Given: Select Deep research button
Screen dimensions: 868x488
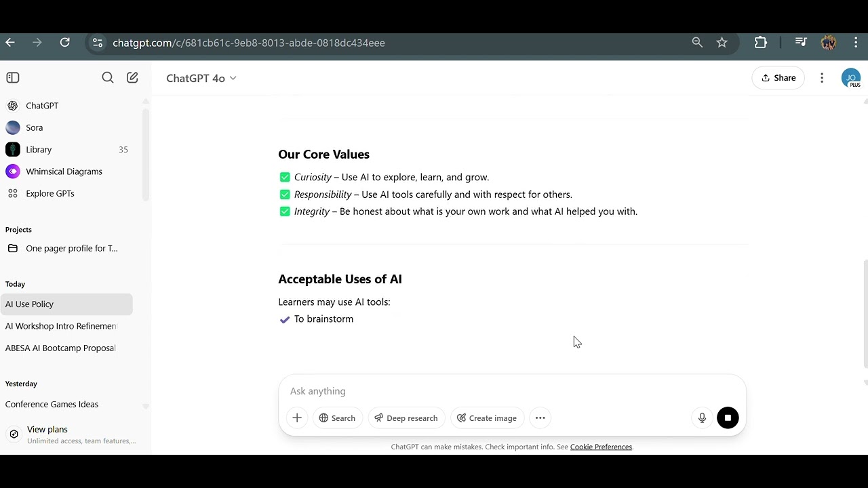Looking at the screenshot, I should [x=407, y=418].
